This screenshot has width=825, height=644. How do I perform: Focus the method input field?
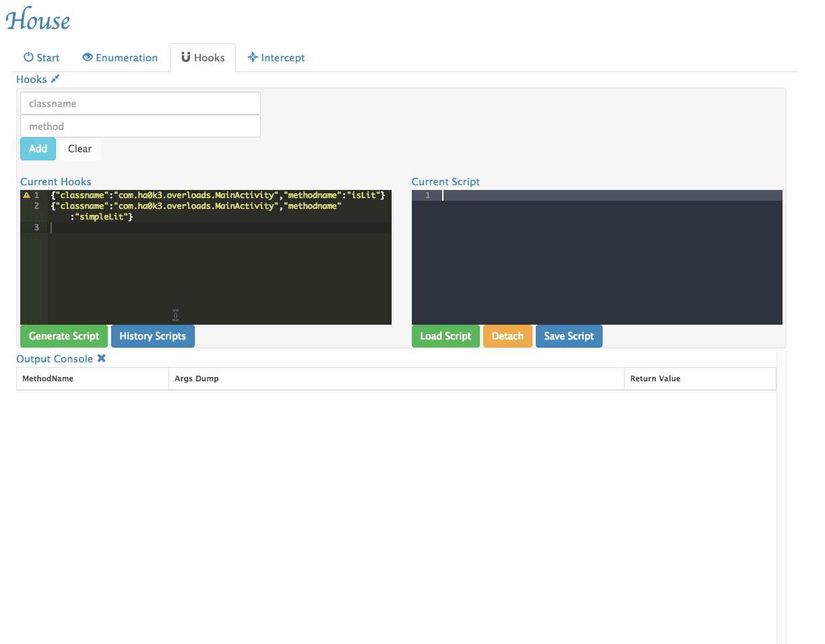coord(140,126)
